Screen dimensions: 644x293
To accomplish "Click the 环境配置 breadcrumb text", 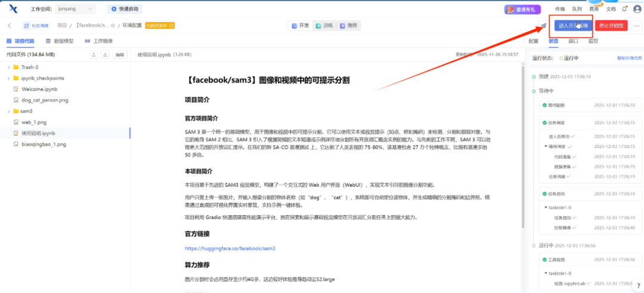I will [132, 26].
